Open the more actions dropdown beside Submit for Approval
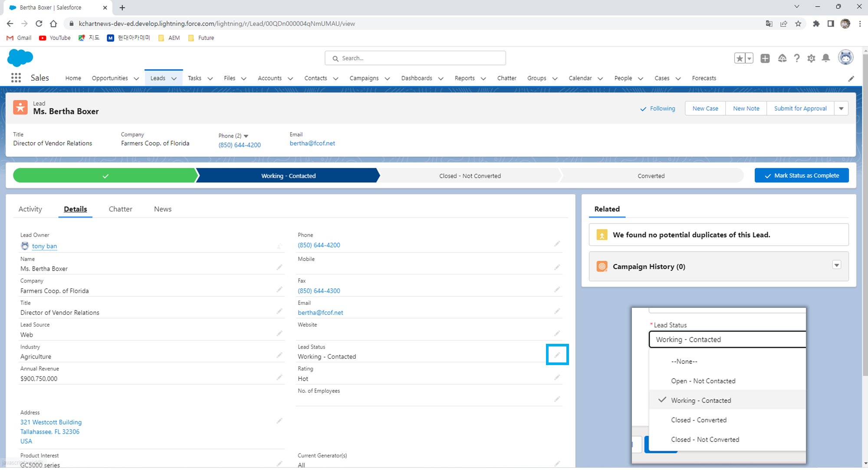 841,108
